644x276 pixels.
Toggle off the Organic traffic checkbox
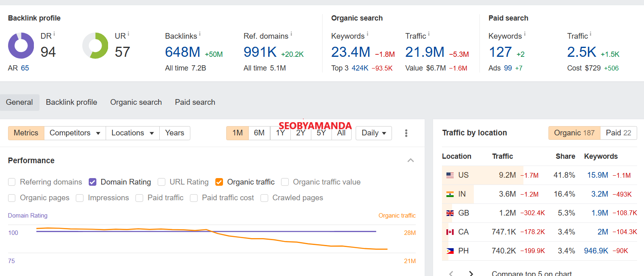pyautogui.click(x=219, y=182)
